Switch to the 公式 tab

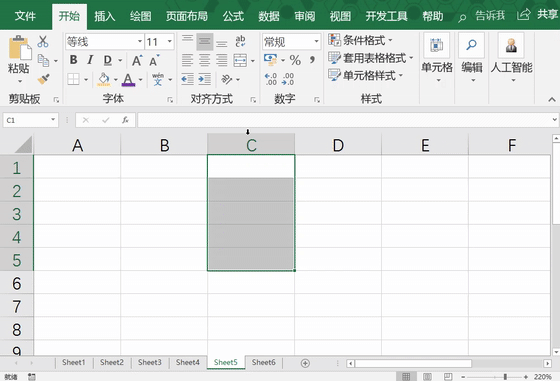[233, 16]
